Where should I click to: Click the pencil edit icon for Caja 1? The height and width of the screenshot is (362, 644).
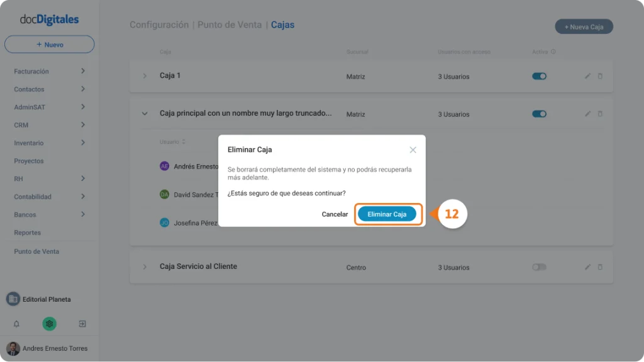588,76
